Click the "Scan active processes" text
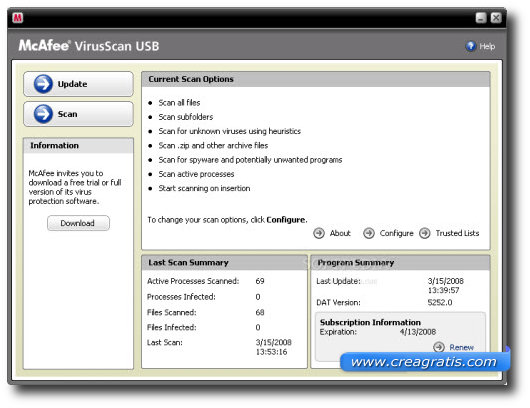Image resolution: width=530 pixels, height=408 pixels. (x=196, y=174)
